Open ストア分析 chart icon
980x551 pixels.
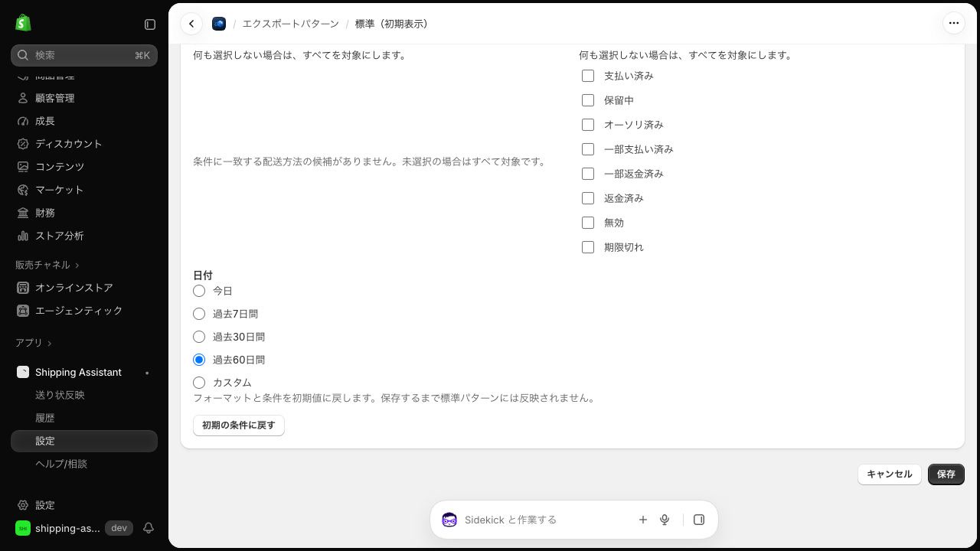(x=23, y=236)
